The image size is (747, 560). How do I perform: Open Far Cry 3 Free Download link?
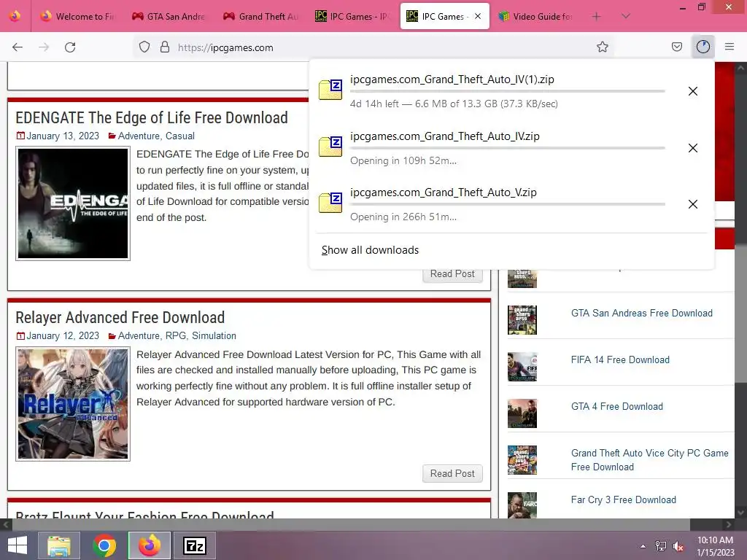624,499
